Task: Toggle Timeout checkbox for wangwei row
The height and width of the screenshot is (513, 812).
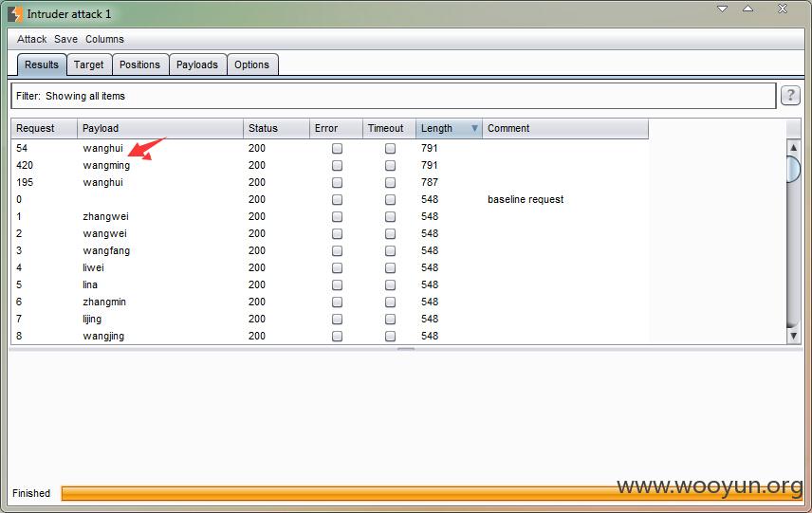Action: (x=390, y=234)
